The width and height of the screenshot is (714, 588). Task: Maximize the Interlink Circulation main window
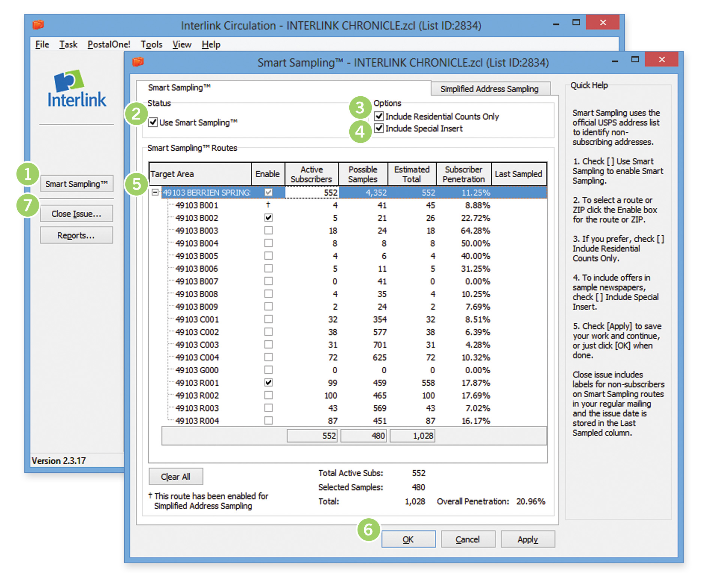pyautogui.click(x=576, y=22)
